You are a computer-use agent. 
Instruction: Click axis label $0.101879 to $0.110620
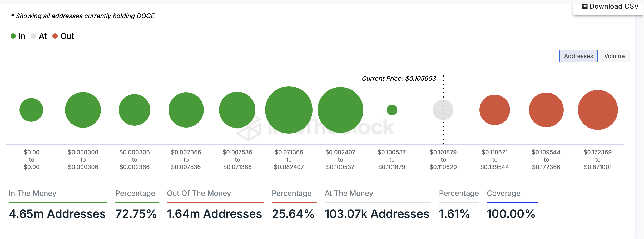[443, 160]
